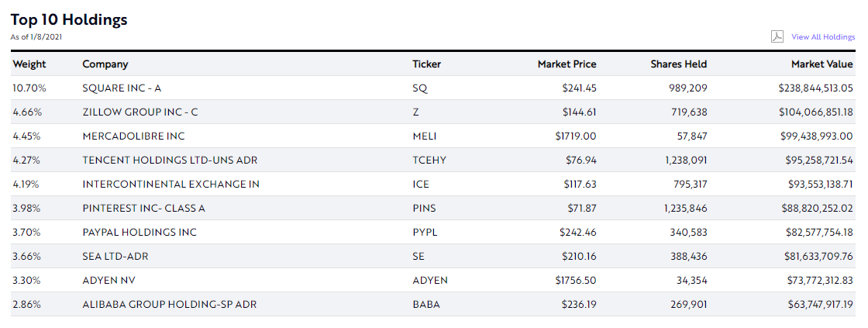Open the View All Holdings link
The width and height of the screenshot is (868, 328).
(823, 37)
